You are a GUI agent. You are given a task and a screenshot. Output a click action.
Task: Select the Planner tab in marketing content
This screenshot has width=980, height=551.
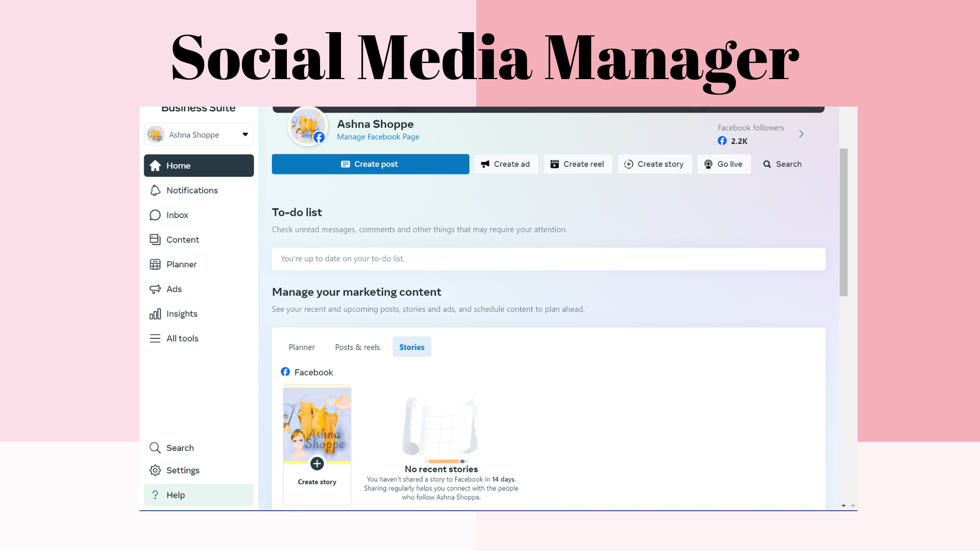302,347
